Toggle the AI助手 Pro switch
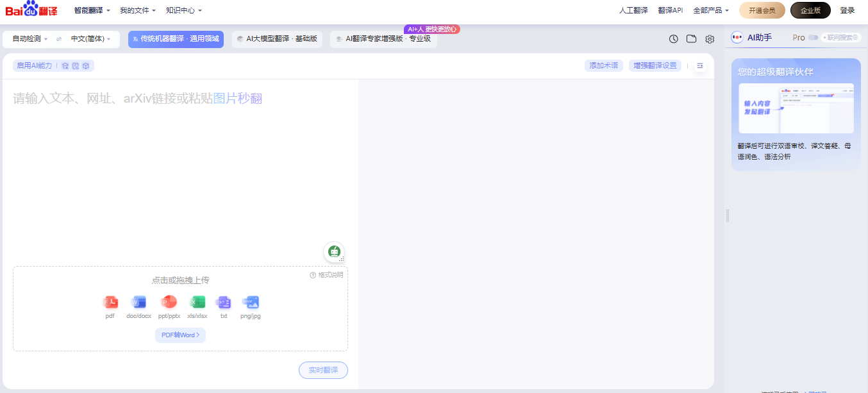 [x=812, y=37]
